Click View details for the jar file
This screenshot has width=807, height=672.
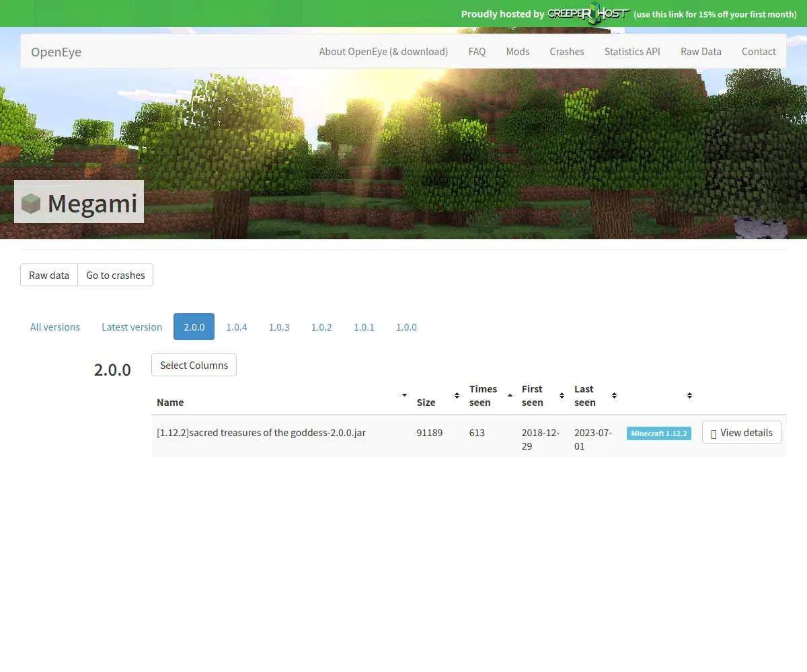pyautogui.click(x=742, y=432)
